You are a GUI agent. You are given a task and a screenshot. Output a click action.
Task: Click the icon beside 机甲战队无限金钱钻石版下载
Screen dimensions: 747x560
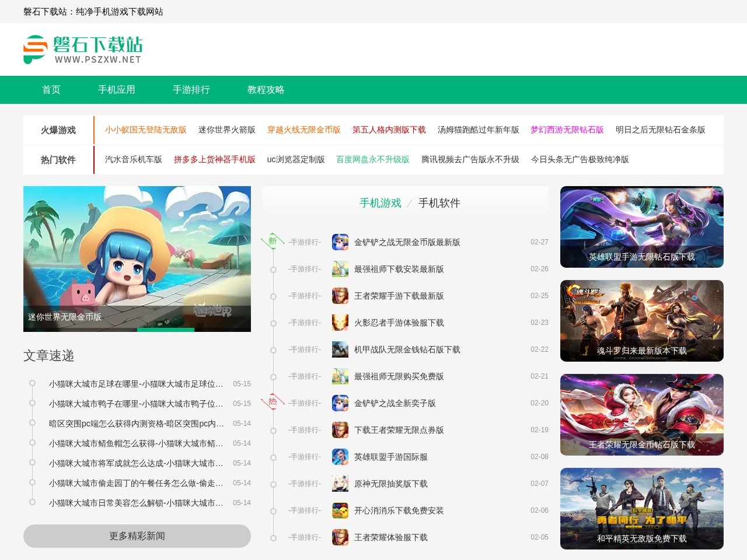(x=340, y=349)
